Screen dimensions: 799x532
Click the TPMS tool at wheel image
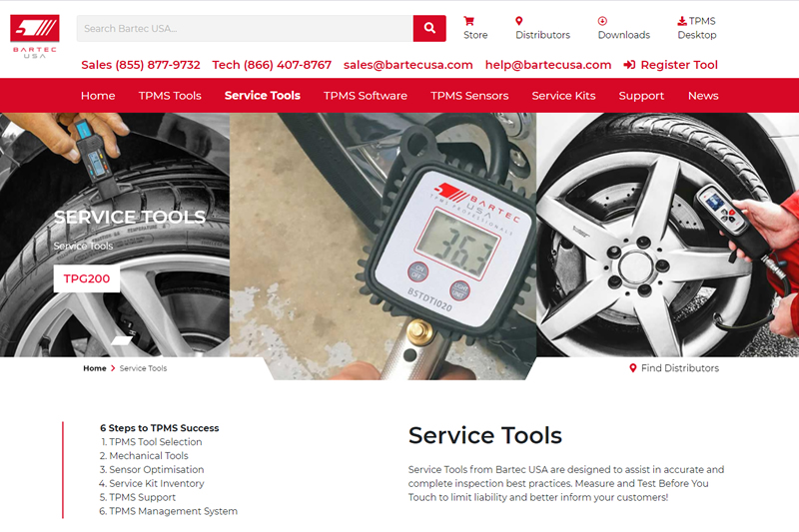point(667,235)
